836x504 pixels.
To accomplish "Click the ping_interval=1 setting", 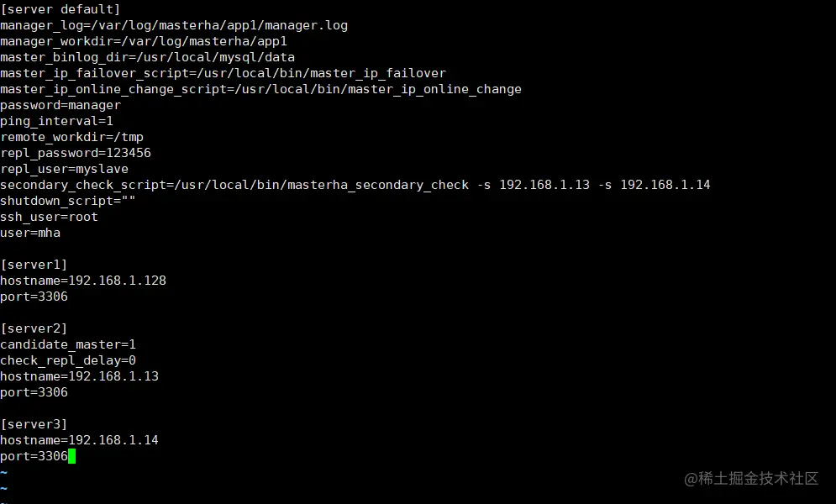I will coord(56,122).
